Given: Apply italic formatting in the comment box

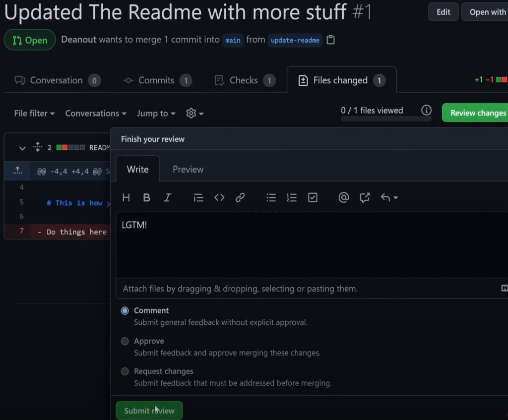Looking at the screenshot, I should tap(168, 197).
